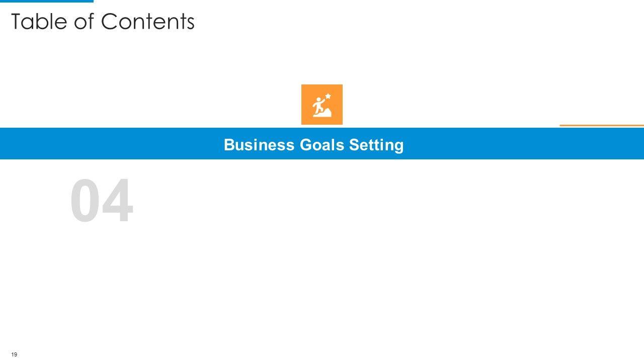The width and height of the screenshot is (644, 362).
Task: Click the star inside the orange icon
Action: (x=328, y=96)
